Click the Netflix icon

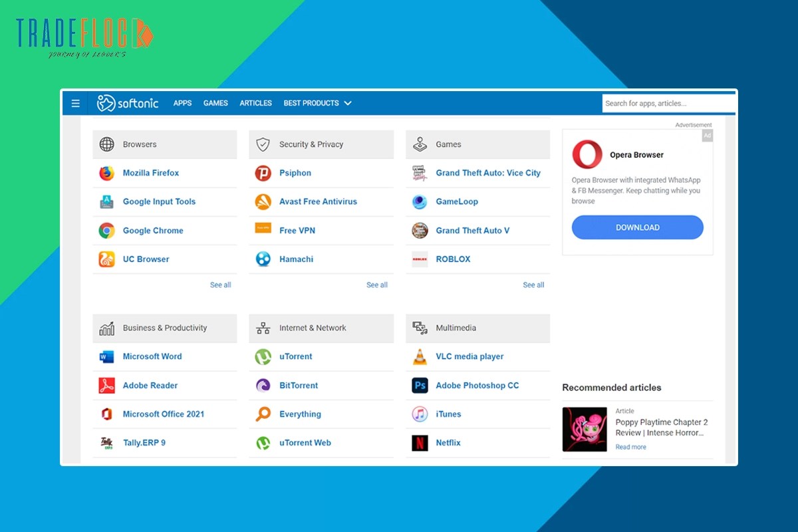(420, 443)
